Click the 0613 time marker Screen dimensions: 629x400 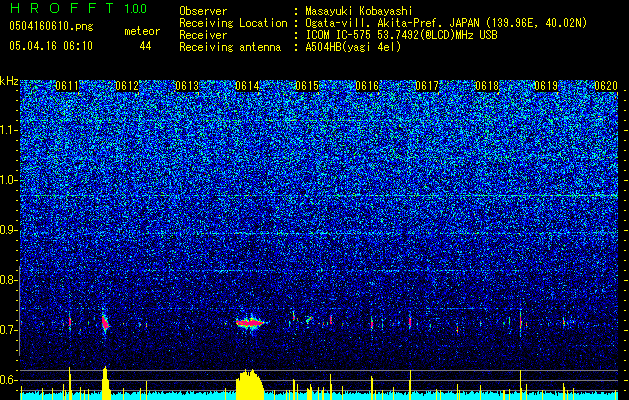187,86
